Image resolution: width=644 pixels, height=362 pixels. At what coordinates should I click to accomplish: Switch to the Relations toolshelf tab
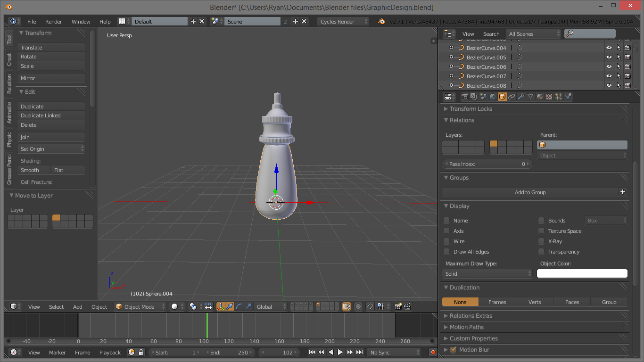tap(9, 84)
